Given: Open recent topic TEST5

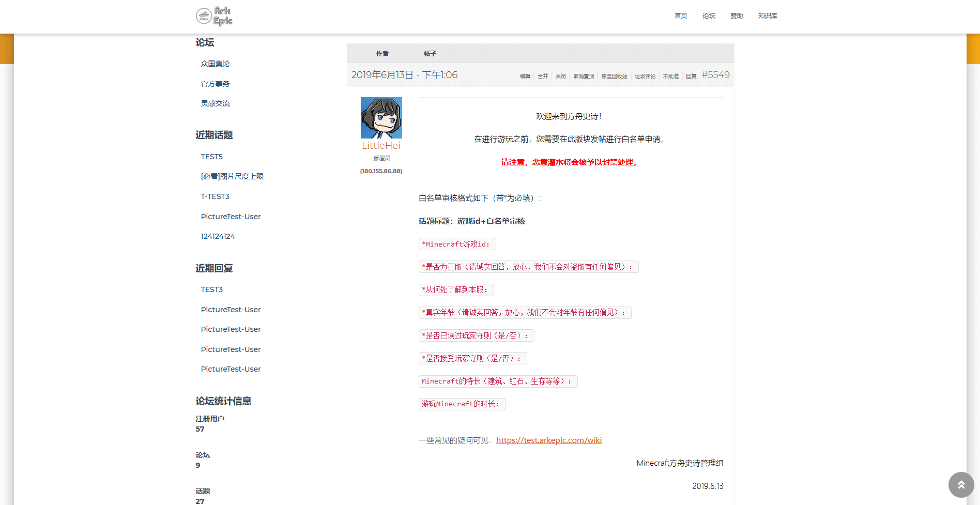Looking at the screenshot, I should [x=211, y=157].
